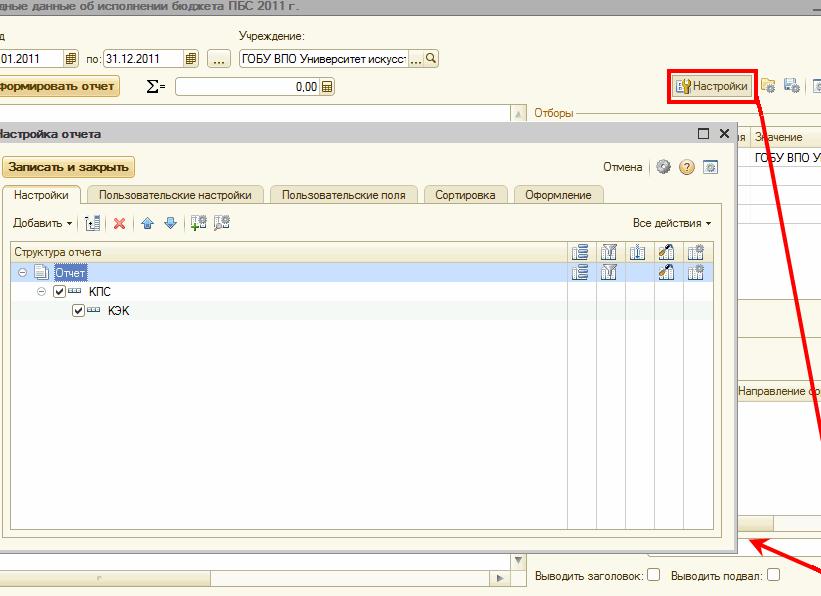
Task: Open the Пользовательские поля tab
Action: (343, 195)
